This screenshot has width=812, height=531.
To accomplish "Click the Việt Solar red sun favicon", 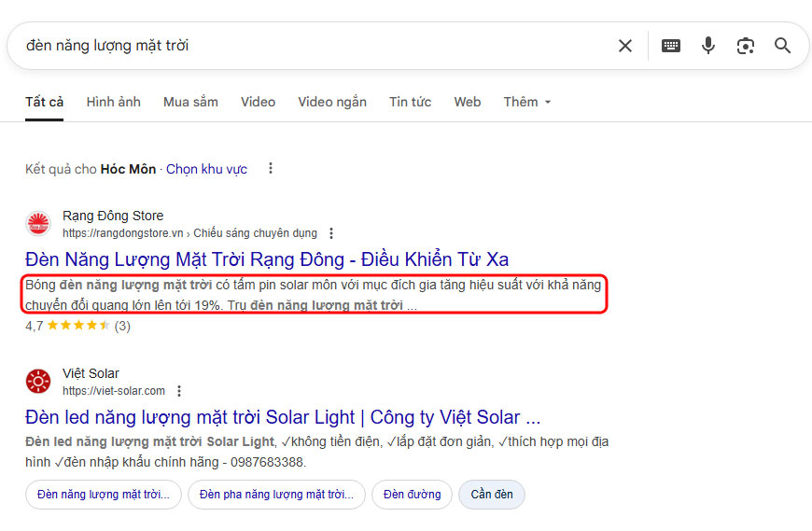I will [x=38, y=382].
